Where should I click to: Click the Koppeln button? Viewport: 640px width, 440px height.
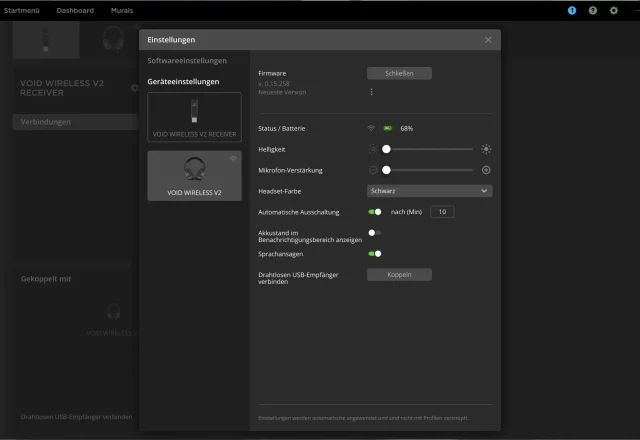tap(399, 275)
